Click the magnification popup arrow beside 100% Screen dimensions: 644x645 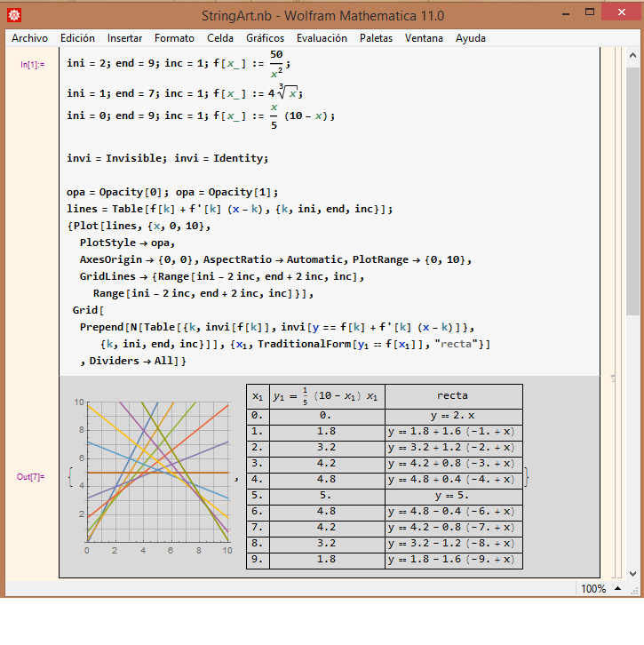[617, 589]
